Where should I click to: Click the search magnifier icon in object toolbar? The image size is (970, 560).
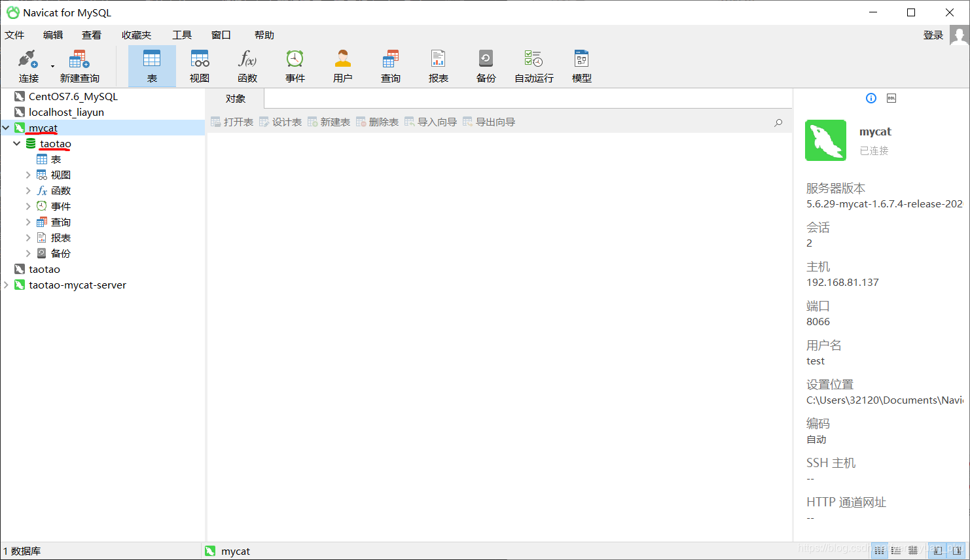pyautogui.click(x=778, y=122)
